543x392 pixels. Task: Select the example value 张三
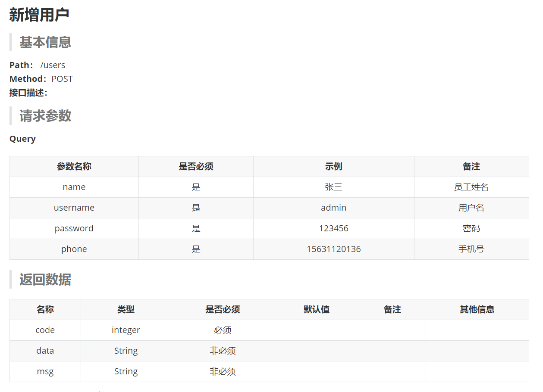pyautogui.click(x=333, y=187)
